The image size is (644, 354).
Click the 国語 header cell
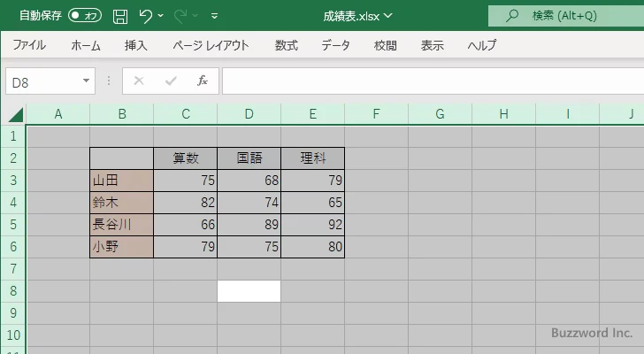point(249,158)
